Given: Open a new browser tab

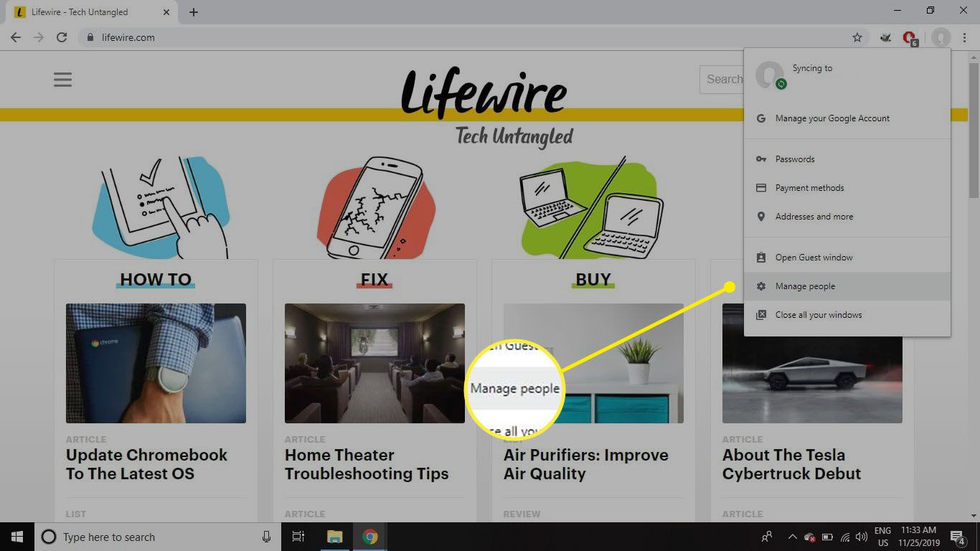Looking at the screenshot, I should pyautogui.click(x=194, y=12).
